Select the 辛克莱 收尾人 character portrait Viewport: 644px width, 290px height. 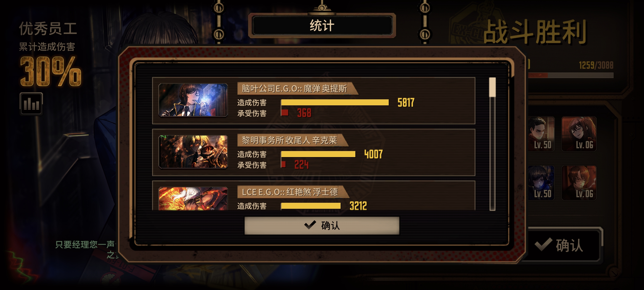click(193, 152)
